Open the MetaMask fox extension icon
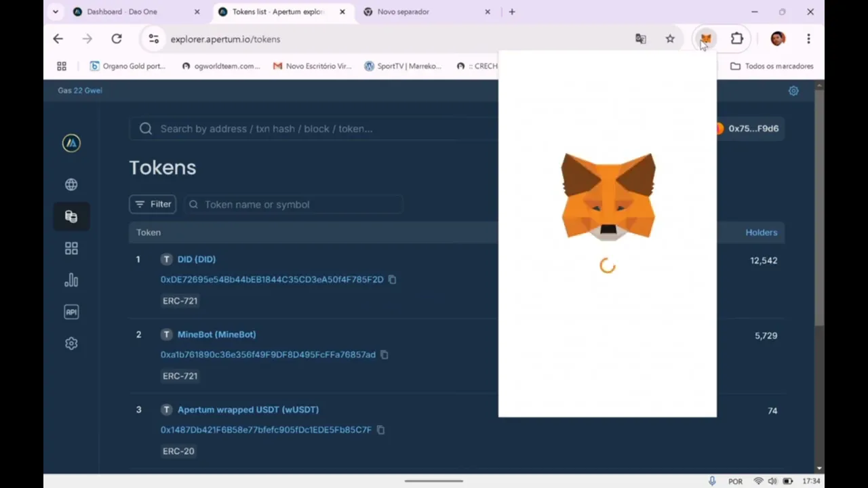 [x=706, y=39]
